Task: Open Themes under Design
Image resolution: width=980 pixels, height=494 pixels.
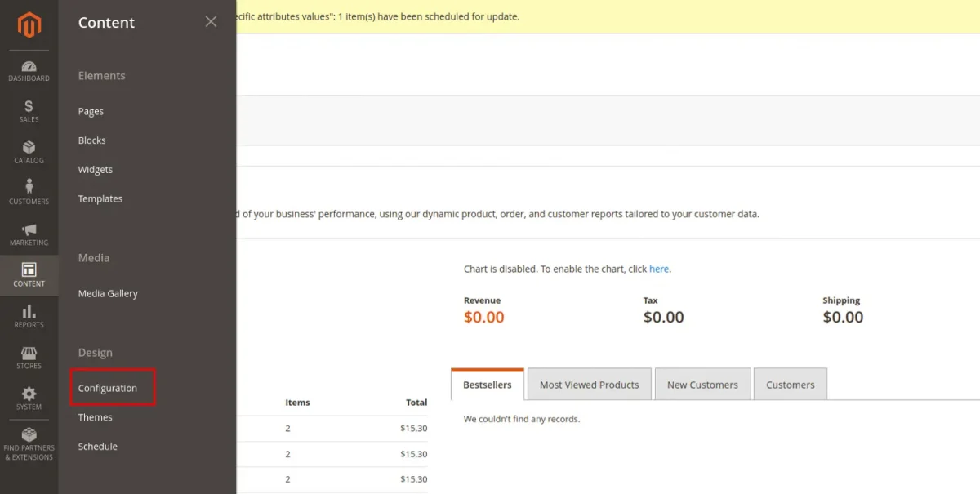Action: pyautogui.click(x=95, y=417)
